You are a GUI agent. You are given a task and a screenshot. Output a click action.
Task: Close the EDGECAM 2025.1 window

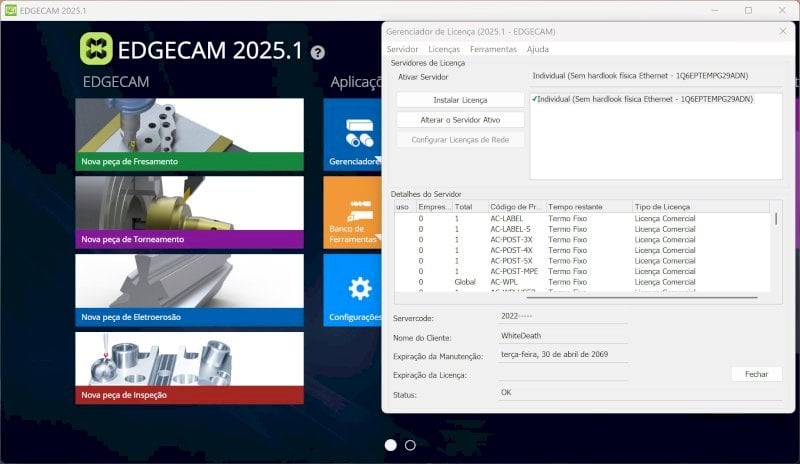tap(782, 10)
